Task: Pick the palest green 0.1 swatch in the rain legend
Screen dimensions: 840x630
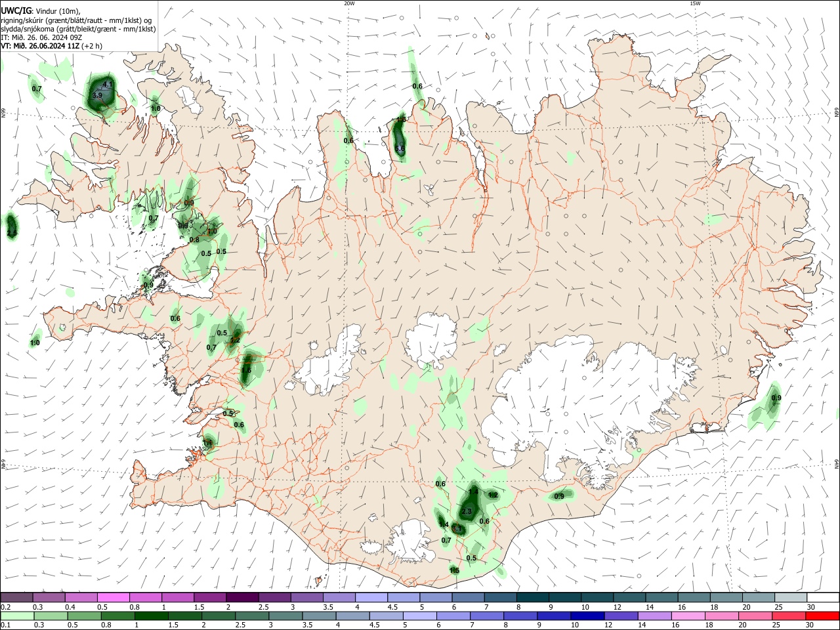Action: pyautogui.click(x=17, y=616)
